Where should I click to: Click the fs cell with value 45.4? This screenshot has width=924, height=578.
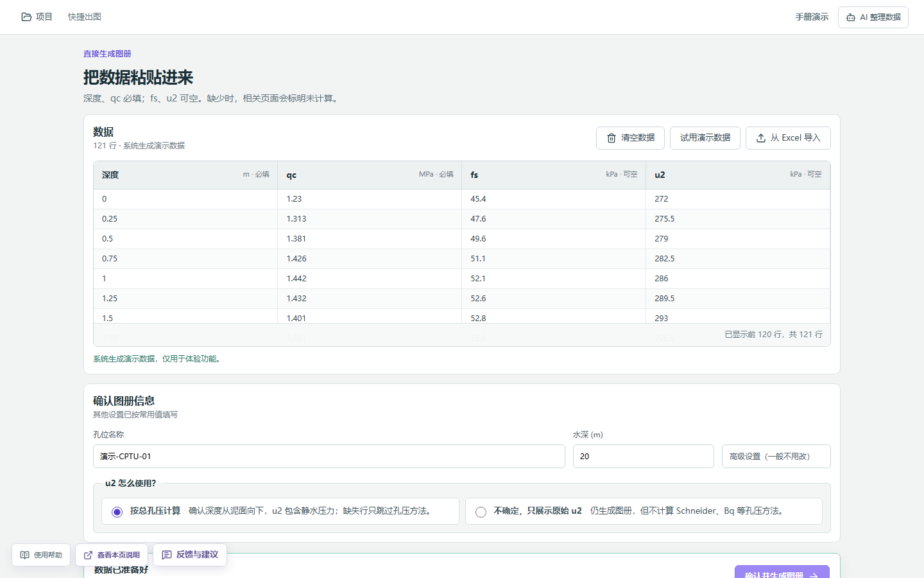tap(554, 199)
